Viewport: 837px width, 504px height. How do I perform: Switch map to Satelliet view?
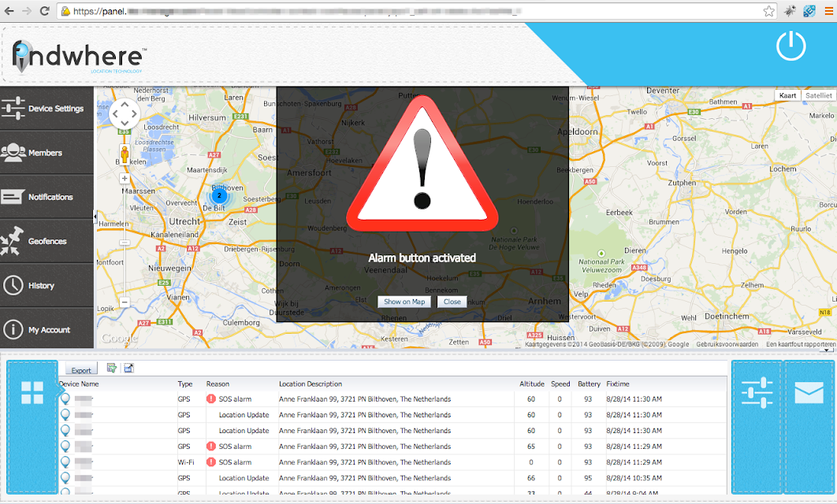[818, 95]
